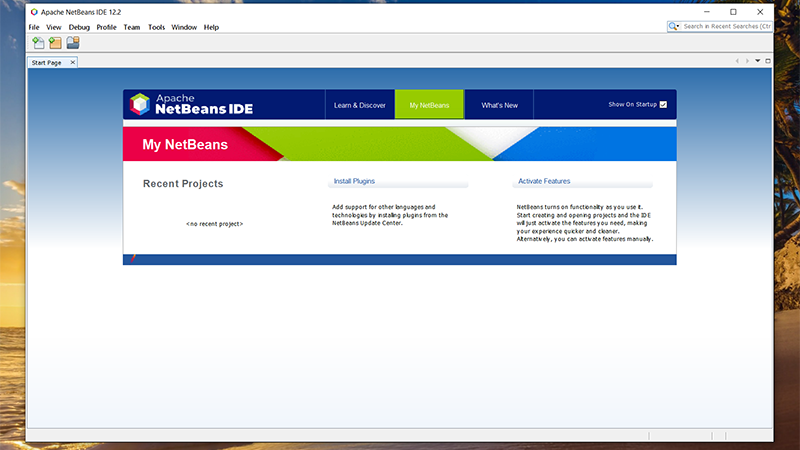Open the View menu
The height and width of the screenshot is (450, 800).
point(54,27)
